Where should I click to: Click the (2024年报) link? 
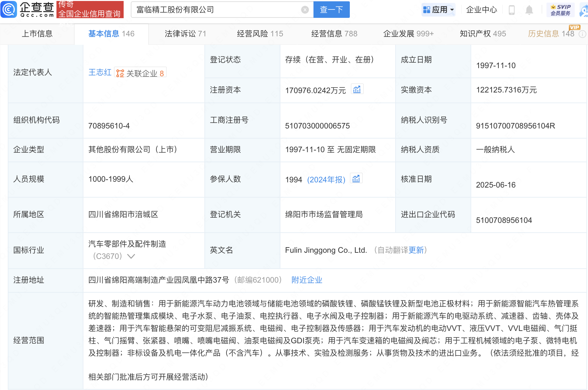pos(326,180)
